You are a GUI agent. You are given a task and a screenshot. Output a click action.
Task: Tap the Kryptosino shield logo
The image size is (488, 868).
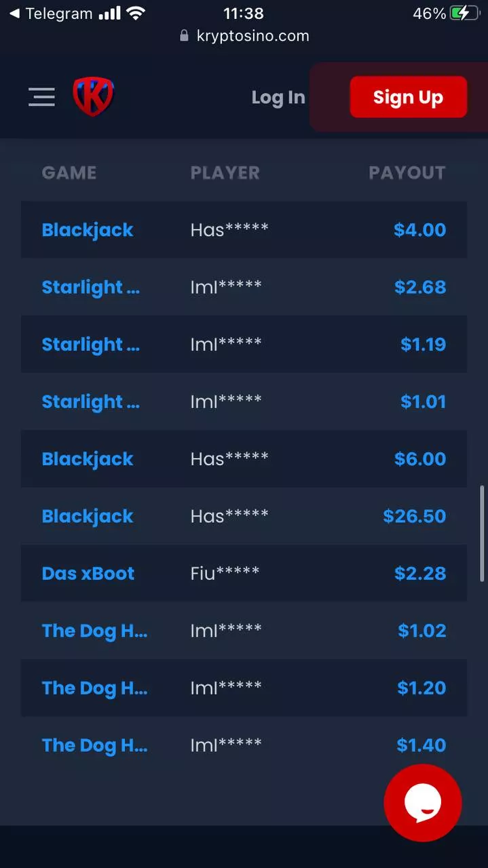[x=93, y=96]
